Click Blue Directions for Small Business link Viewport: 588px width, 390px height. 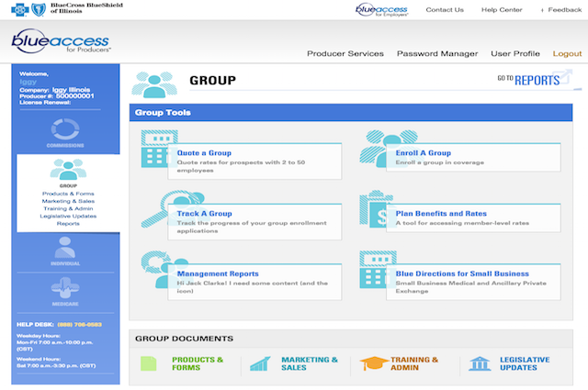[x=462, y=273]
